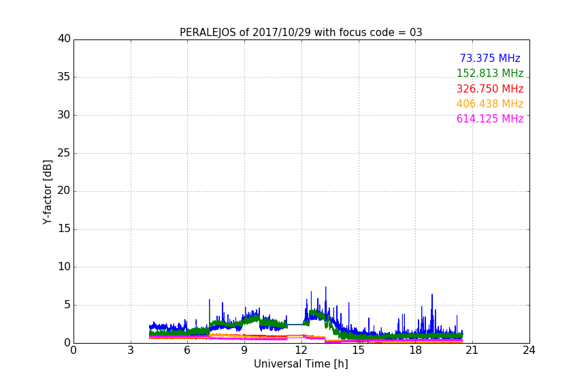The image size is (588, 392).
Task: Click the Y-factor [dB] axis label
Action: point(48,192)
